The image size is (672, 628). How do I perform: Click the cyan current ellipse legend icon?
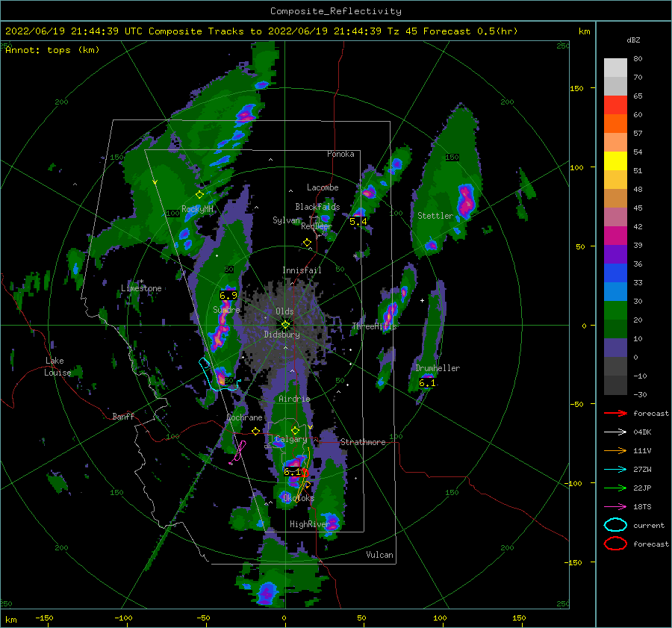coord(615,525)
